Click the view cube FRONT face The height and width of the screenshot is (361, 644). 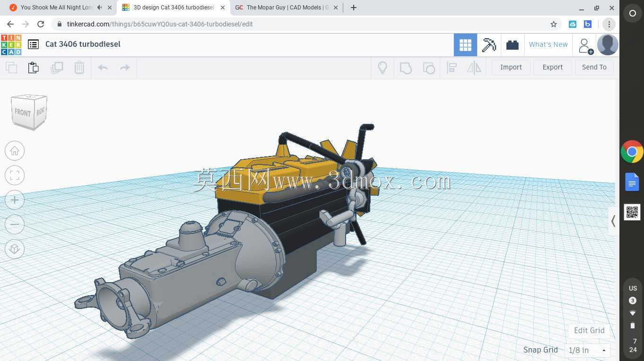tap(23, 112)
